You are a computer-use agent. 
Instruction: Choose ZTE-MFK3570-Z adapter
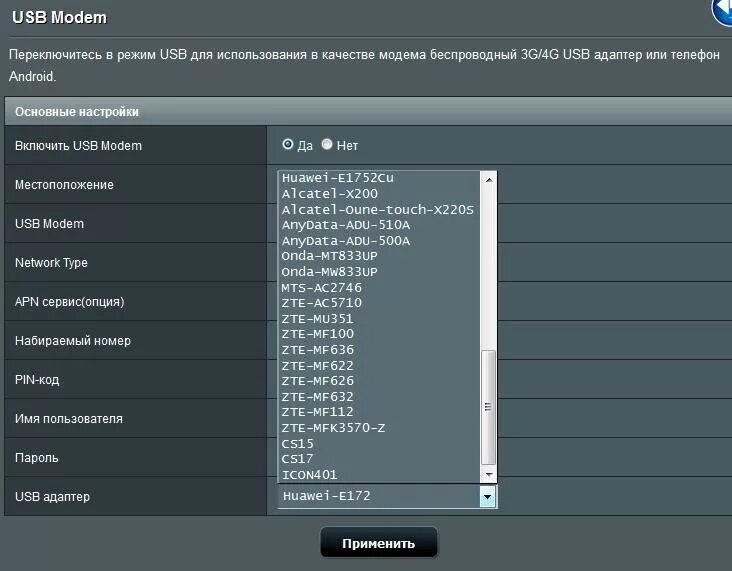380,428
